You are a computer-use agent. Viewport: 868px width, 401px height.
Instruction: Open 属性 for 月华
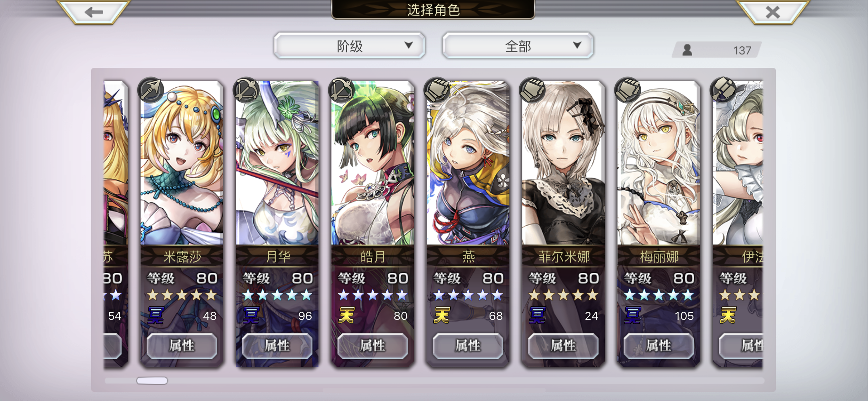(277, 345)
